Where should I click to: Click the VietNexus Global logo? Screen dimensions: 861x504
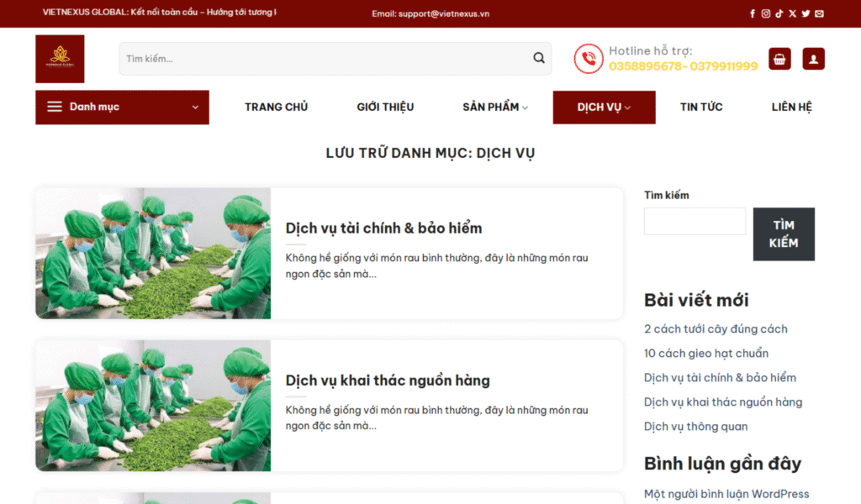point(60,59)
